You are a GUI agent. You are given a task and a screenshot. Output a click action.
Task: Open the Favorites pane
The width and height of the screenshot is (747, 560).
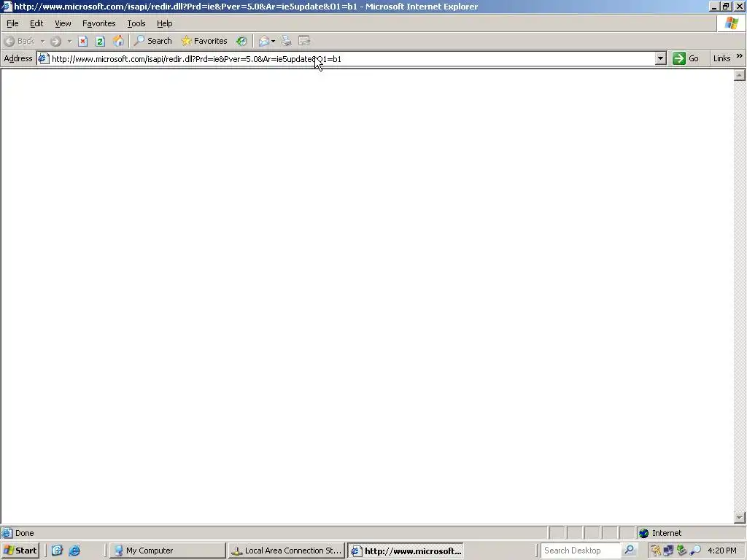[204, 41]
